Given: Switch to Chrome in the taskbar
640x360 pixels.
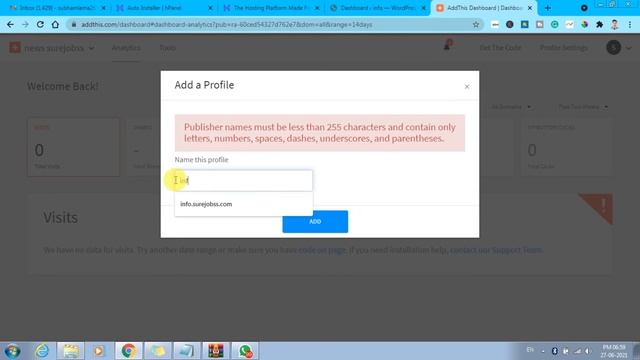Looking at the screenshot, I should click(129, 351).
